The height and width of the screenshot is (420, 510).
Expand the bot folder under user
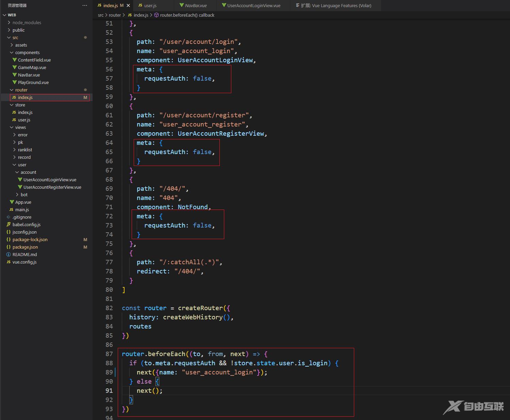coord(24,195)
